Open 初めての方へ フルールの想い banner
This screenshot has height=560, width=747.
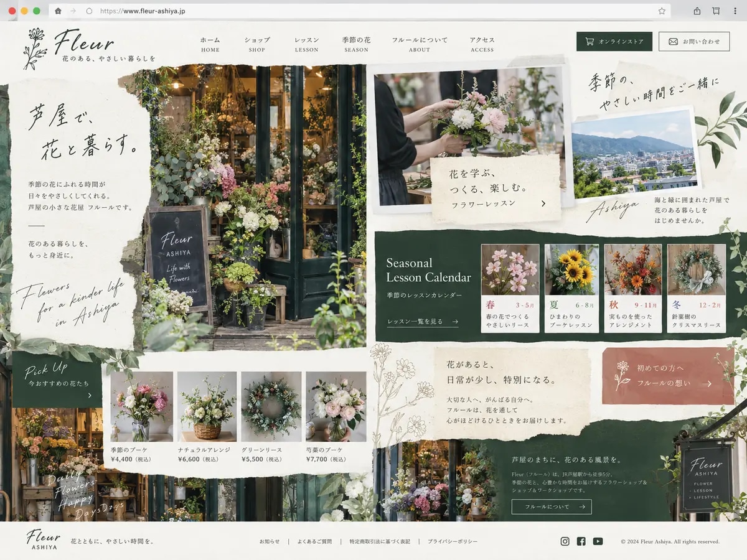pos(668,376)
